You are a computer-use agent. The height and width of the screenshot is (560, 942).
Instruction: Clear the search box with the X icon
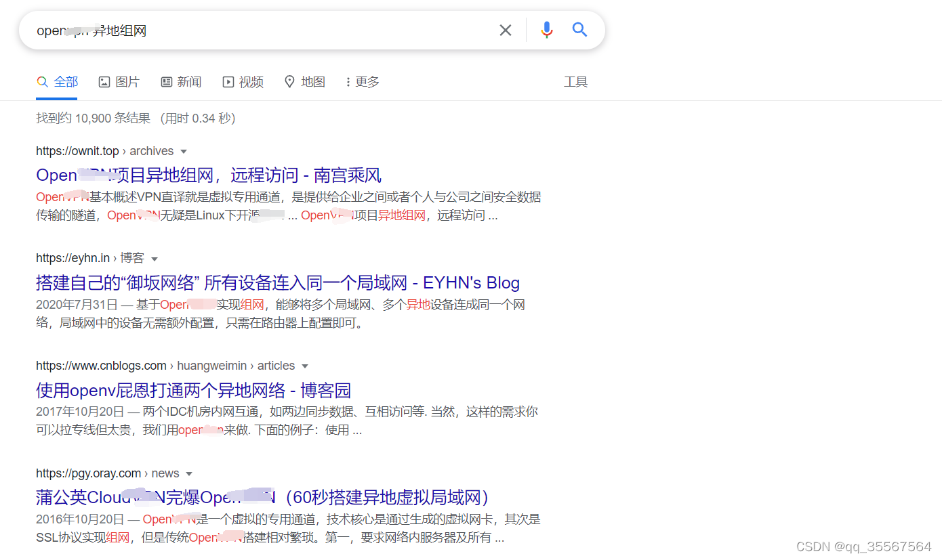click(x=506, y=30)
